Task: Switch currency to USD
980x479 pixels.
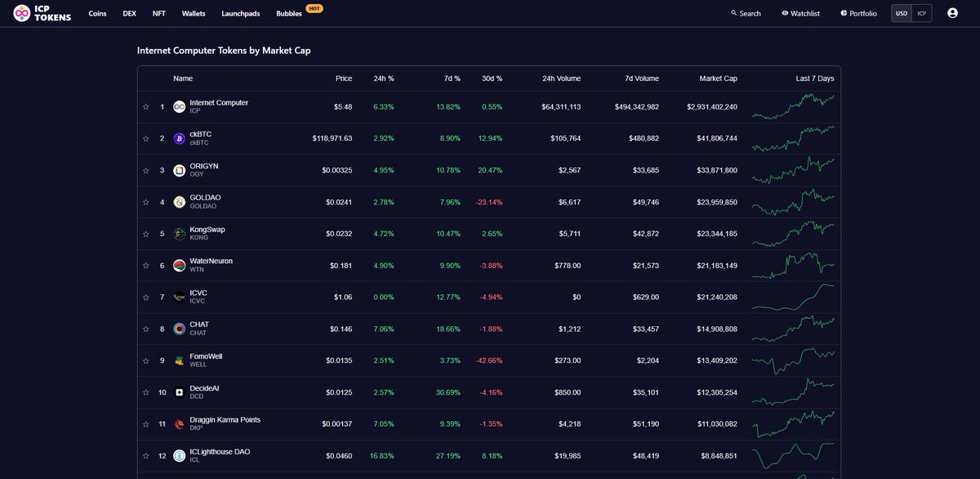Action: click(x=902, y=13)
